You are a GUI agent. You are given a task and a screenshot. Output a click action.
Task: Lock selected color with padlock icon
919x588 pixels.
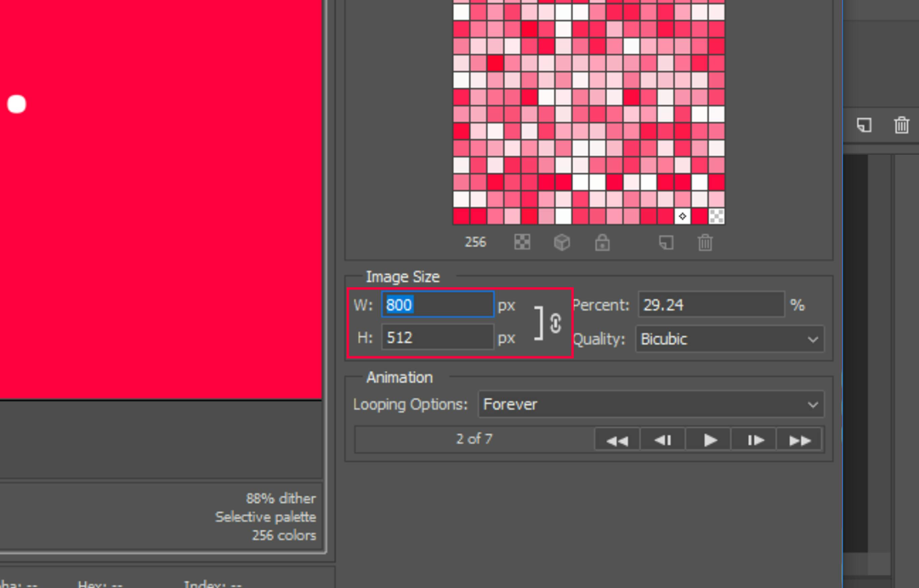(602, 242)
